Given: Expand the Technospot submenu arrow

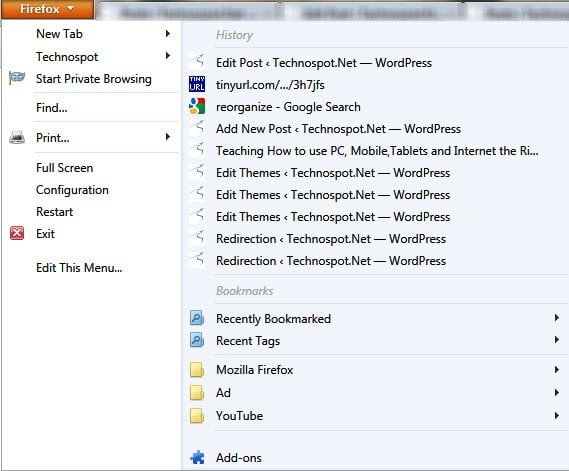Looking at the screenshot, I should click(168, 56).
